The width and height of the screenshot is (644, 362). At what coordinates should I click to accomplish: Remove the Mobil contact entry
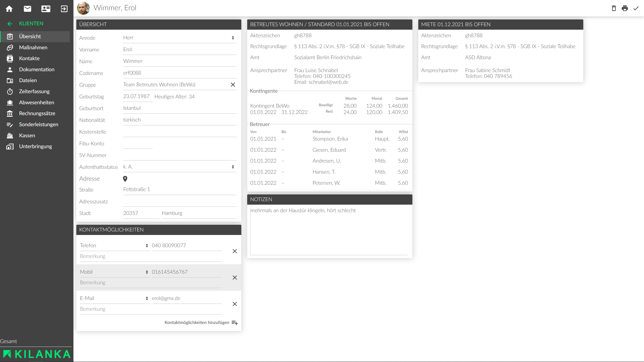coord(234,278)
